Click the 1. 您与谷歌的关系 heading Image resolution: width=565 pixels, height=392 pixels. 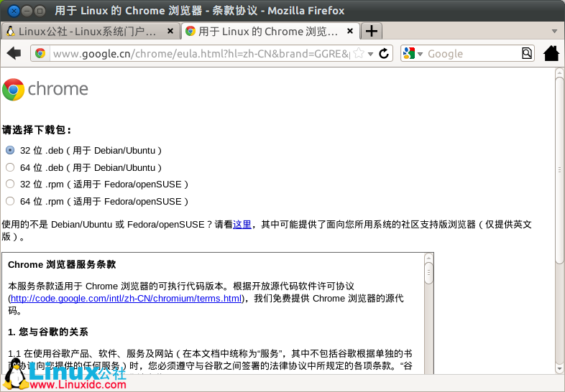tap(48, 332)
